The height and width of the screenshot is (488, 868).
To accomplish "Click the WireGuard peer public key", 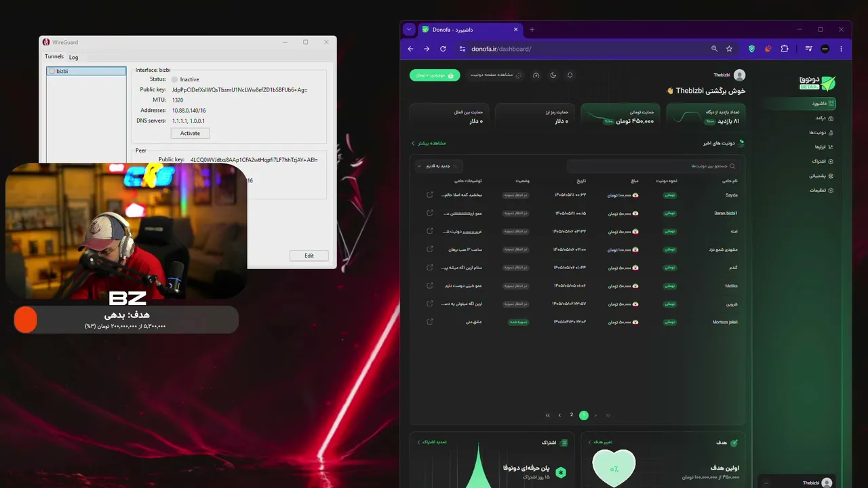I will pyautogui.click(x=254, y=160).
